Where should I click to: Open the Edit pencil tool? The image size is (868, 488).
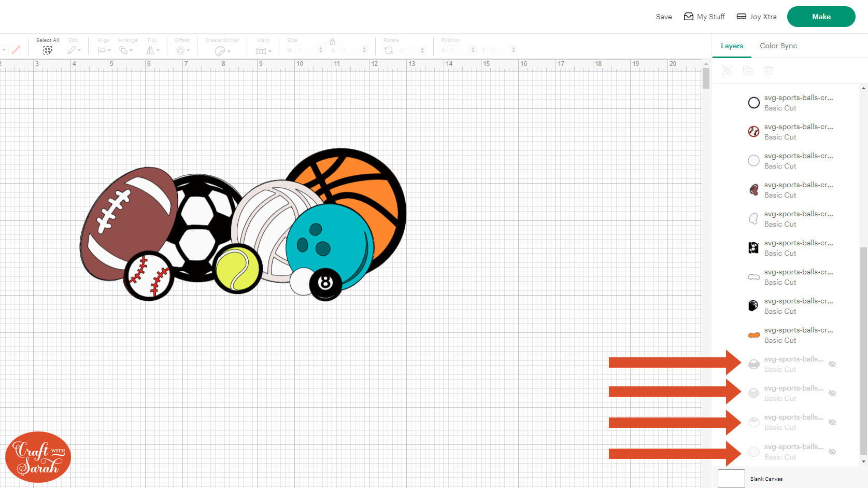[72, 50]
